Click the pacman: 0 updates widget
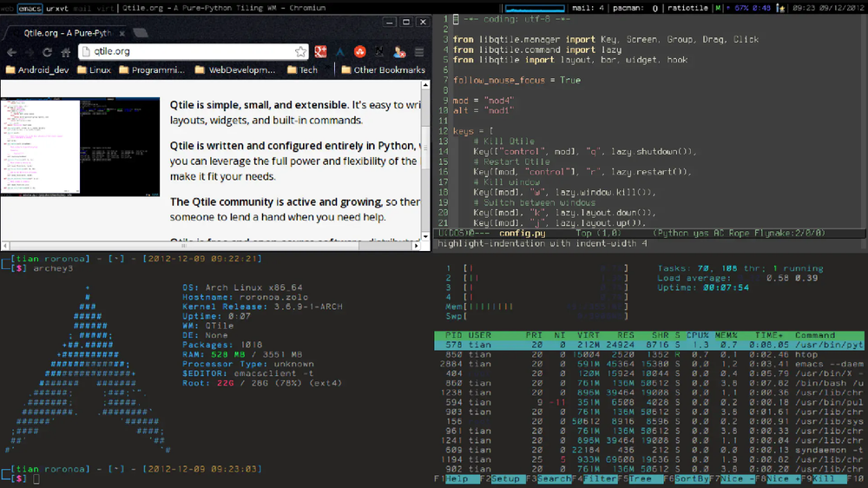The image size is (868, 488). (x=635, y=9)
